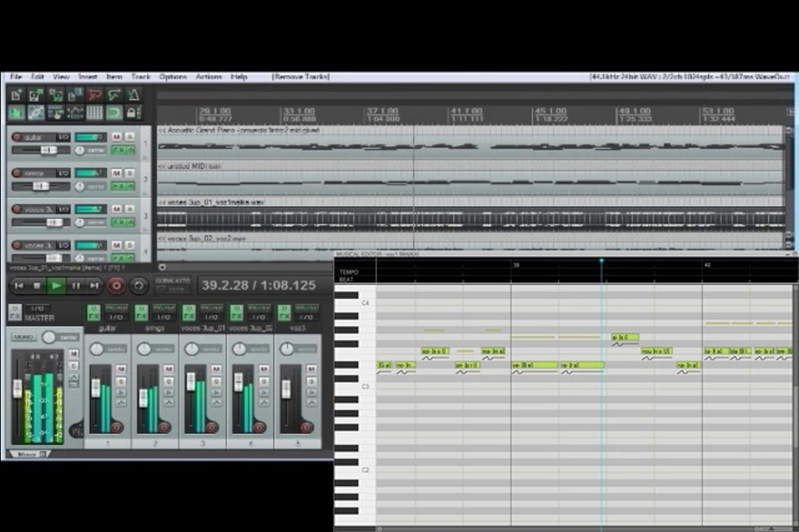Click the strings track pan knob
Screen dimensions: 799x532
[80, 186]
